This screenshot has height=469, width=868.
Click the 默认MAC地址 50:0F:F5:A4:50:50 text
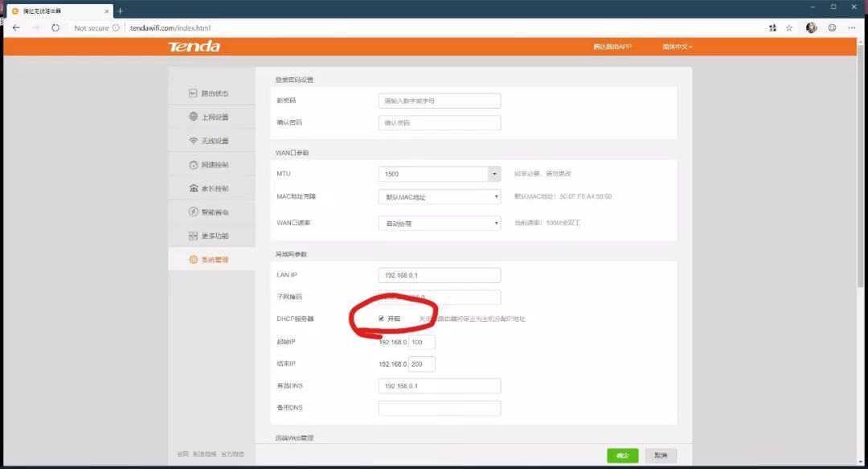[x=563, y=196]
